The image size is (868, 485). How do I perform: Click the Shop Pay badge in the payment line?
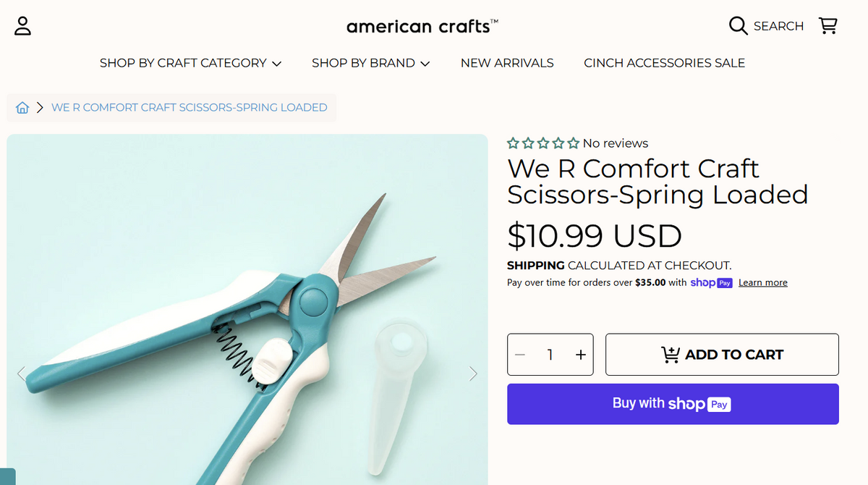click(711, 282)
